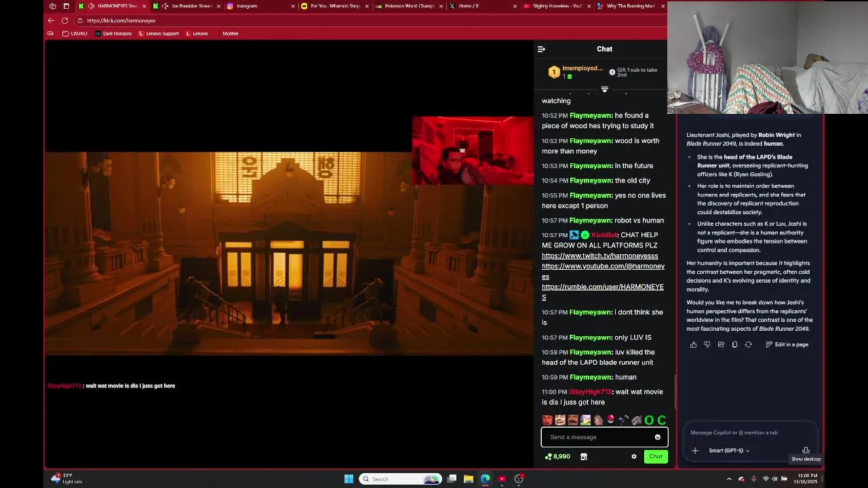Open the Windows Start menu
Screen dimensions: 868x488
click(349, 479)
